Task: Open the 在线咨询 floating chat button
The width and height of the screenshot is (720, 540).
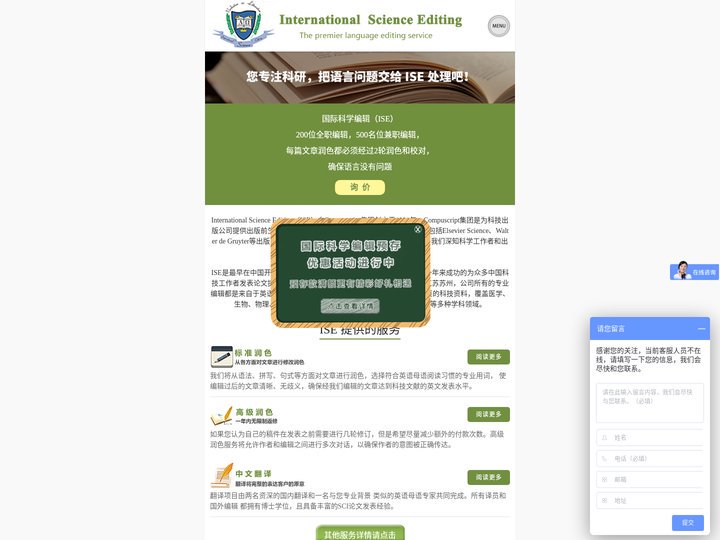Action: tap(694, 272)
